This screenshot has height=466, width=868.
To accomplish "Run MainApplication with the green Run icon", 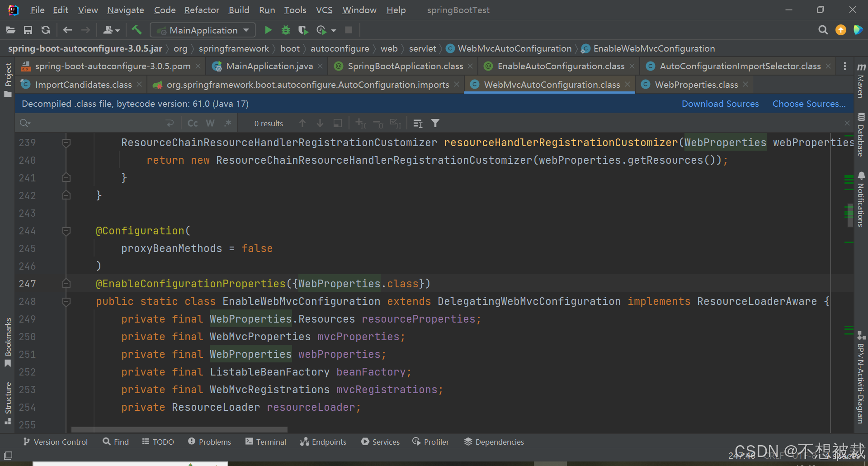I will point(268,30).
